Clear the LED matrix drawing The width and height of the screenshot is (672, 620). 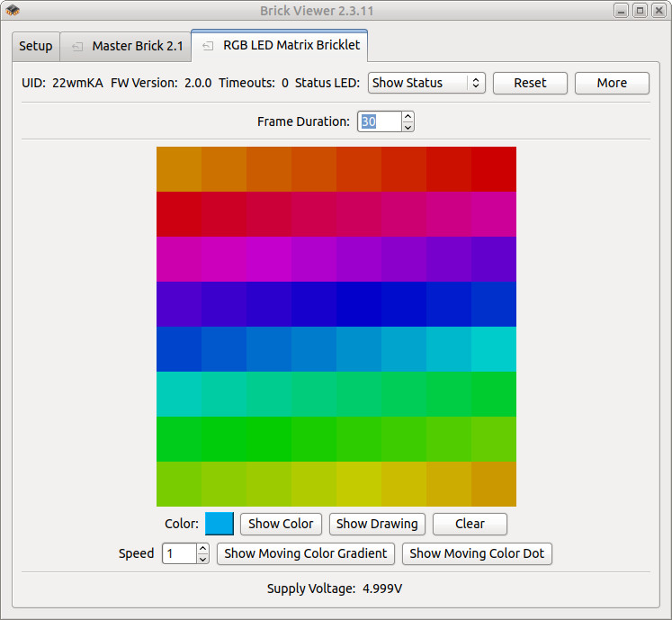(470, 524)
